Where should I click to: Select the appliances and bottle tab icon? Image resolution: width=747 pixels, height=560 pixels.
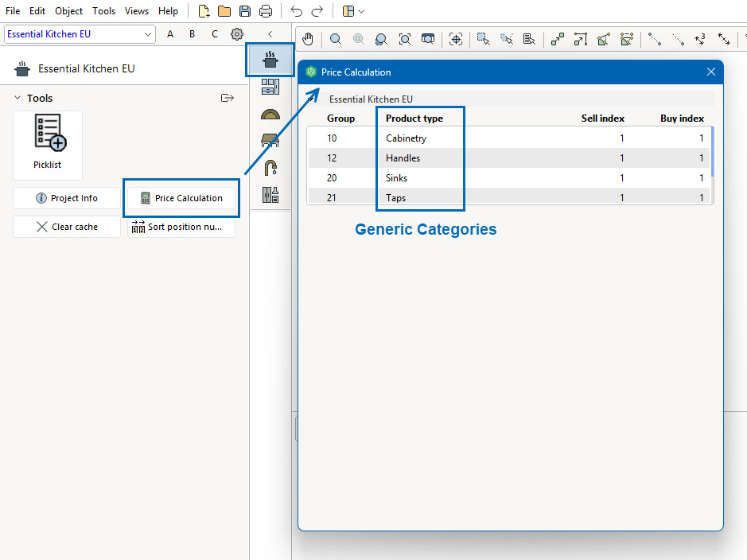click(270, 195)
